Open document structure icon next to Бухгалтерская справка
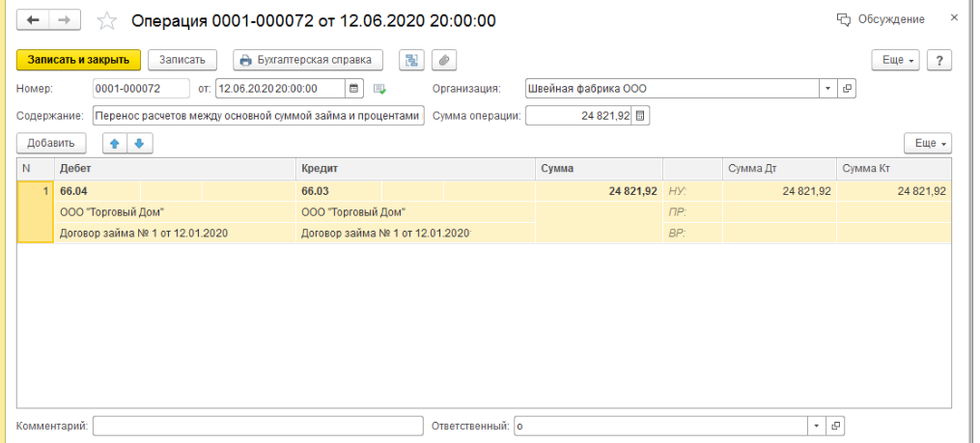This screenshot has height=443, width=980. click(411, 60)
